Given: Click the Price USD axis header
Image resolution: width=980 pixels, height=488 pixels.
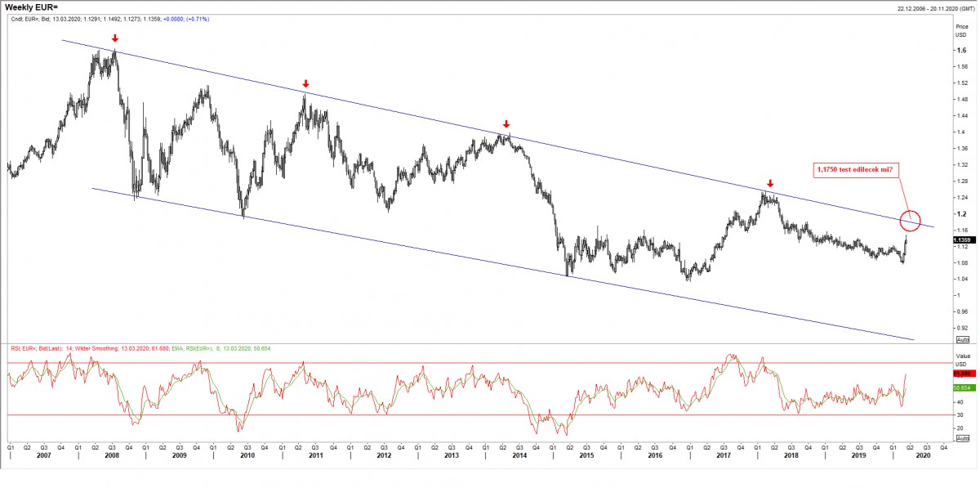Looking at the screenshot, I should 961,31.
